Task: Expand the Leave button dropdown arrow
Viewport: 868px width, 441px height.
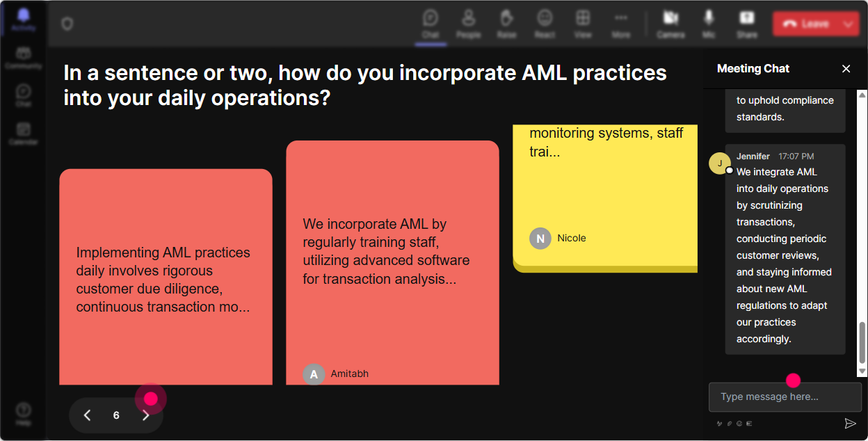Action: tap(849, 24)
